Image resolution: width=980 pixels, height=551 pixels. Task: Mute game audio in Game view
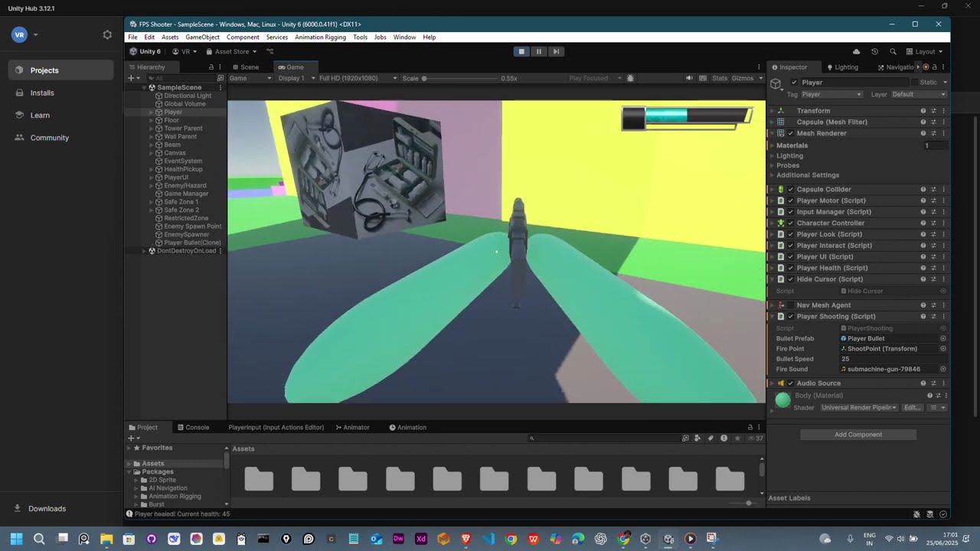tap(689, 78)
